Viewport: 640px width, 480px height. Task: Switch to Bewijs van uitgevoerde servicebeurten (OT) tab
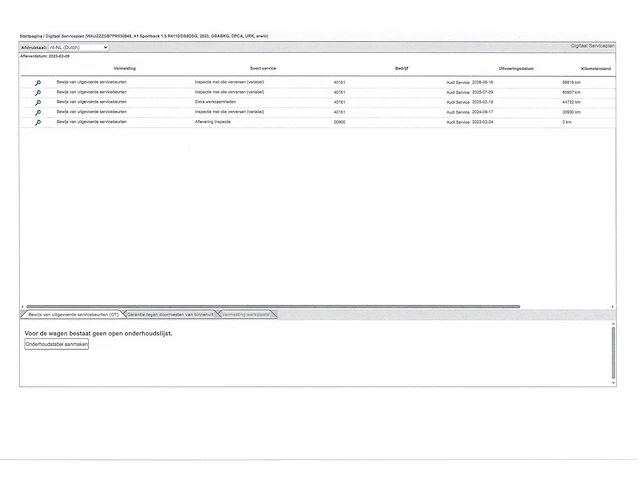(73, 315)
